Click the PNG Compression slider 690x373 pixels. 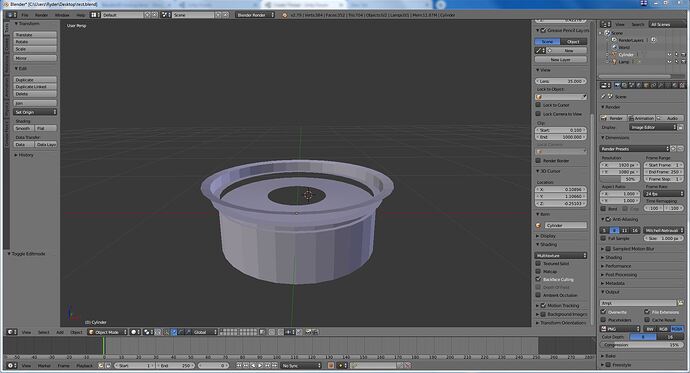642,345
